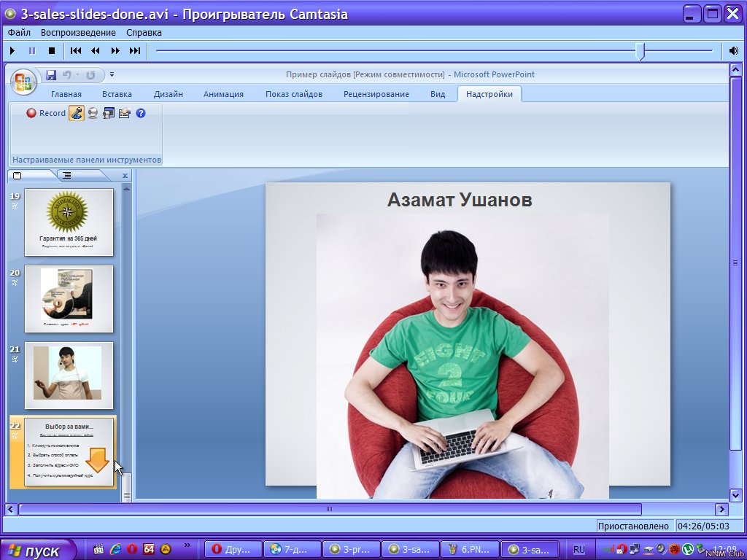Screen dimensions: 747x560
Task: Select slide 20 thumbnail
Action: click(69, 299)
